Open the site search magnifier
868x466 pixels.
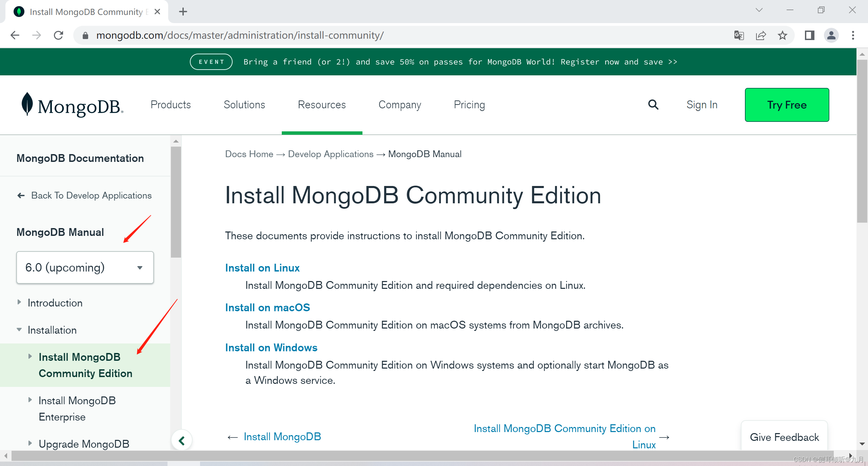[x=653, y=105]
